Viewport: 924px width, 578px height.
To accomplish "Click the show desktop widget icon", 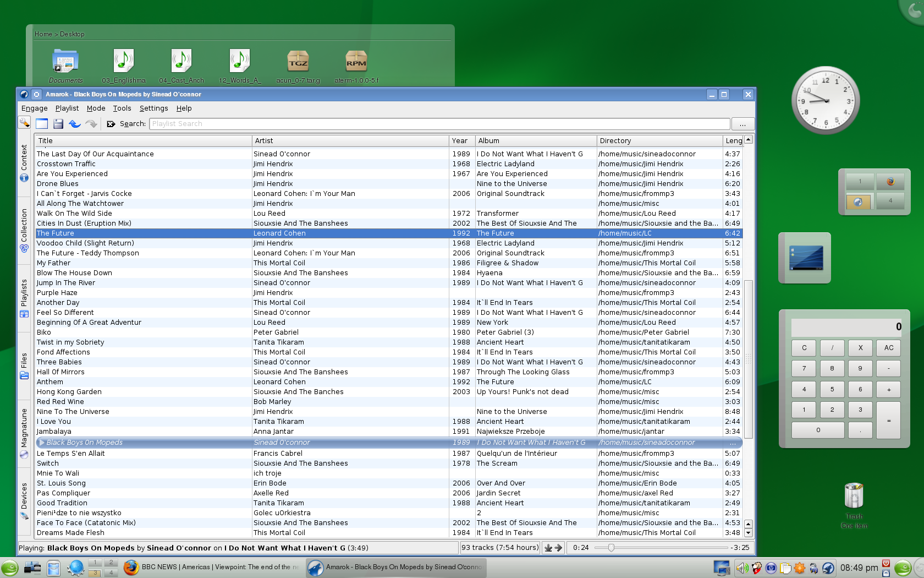I will point(806,258).
